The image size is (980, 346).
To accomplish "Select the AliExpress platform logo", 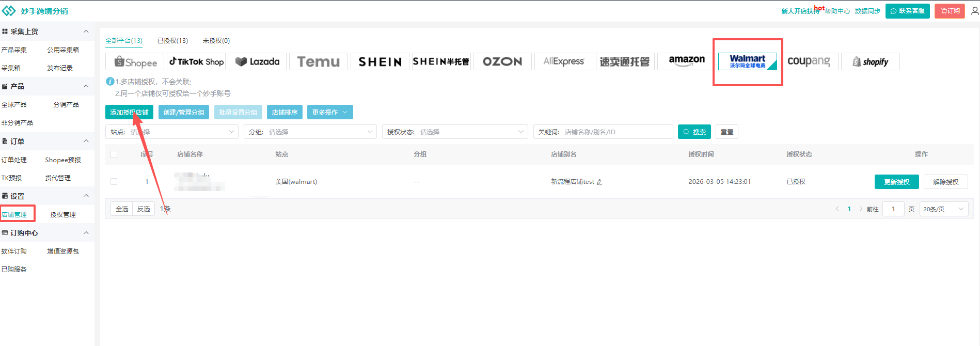I will (x=564, y=61).
